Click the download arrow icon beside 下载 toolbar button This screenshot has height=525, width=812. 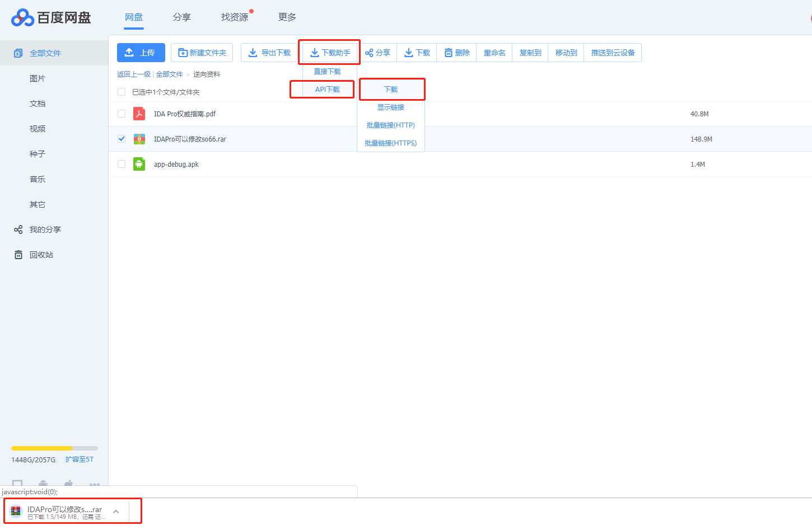click(x=409, y=52)
